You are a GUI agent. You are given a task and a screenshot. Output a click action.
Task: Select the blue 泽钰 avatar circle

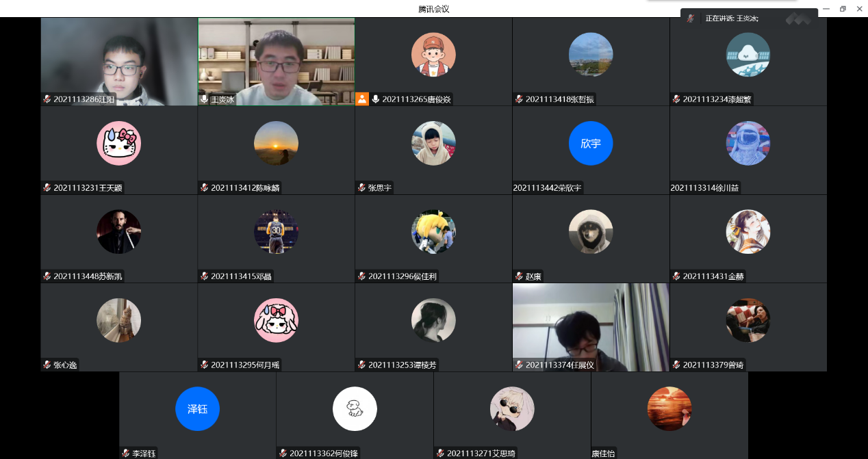[197, 409]
